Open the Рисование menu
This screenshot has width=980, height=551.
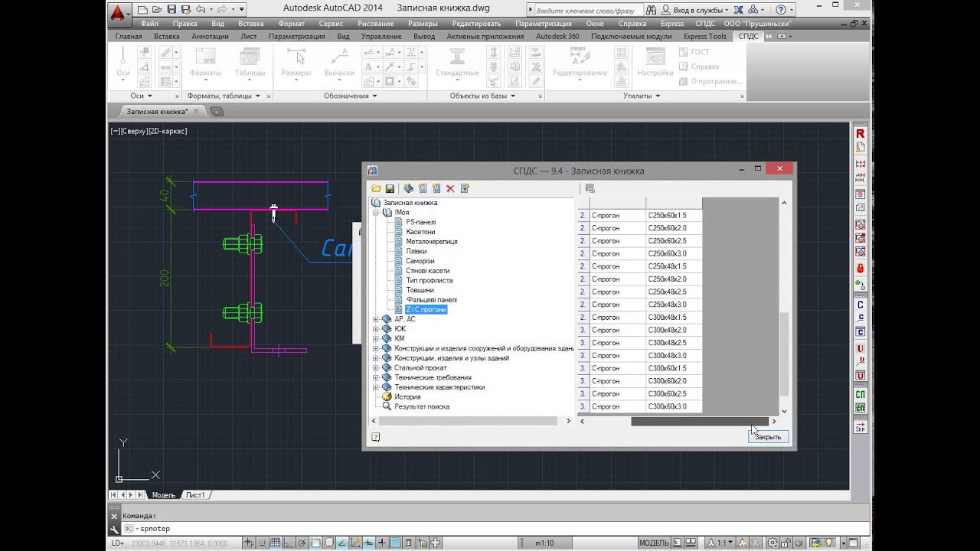point(375,24)
